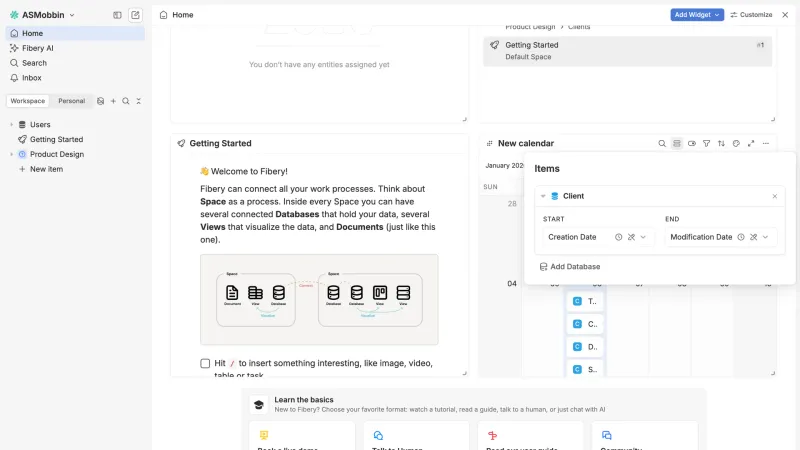Switch to the Workspace tab
Viewport: 800px width, 450px height.
[x=28, y=101]
